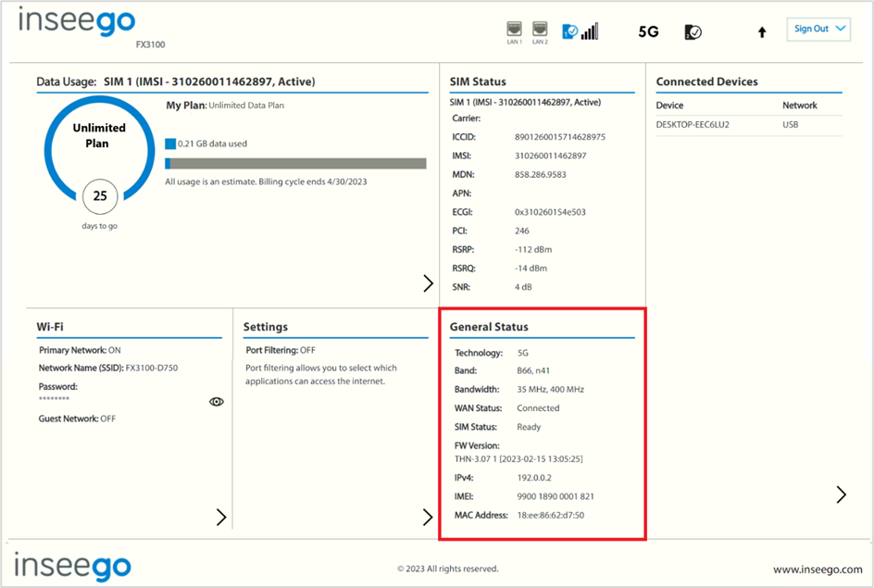Click the Unlimited Plan circular gauge
874x588 pixels.
(99, 149)
